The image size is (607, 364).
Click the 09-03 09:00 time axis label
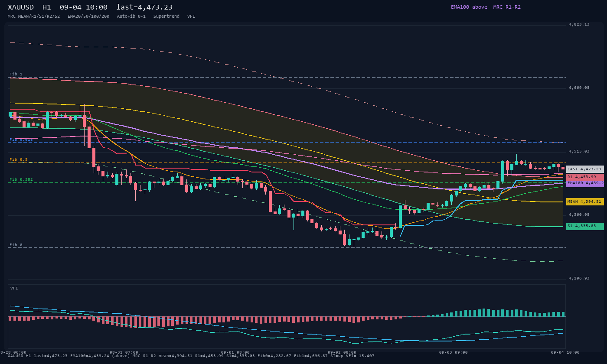click(454, 352)
